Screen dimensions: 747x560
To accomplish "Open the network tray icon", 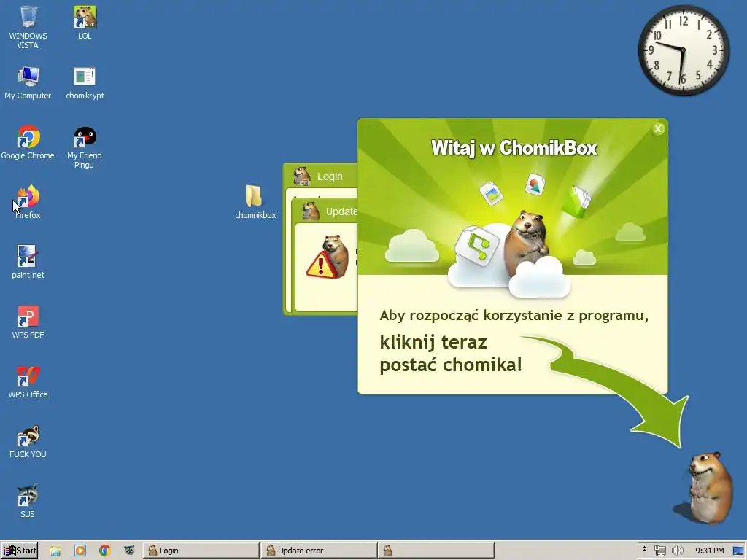I will click(x=659, y=551).
